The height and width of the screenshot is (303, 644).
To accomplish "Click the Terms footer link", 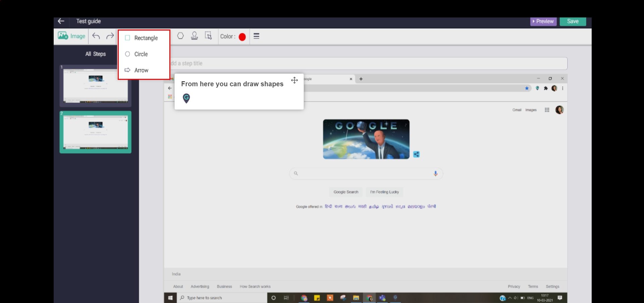I will click(x=533, y=287).
